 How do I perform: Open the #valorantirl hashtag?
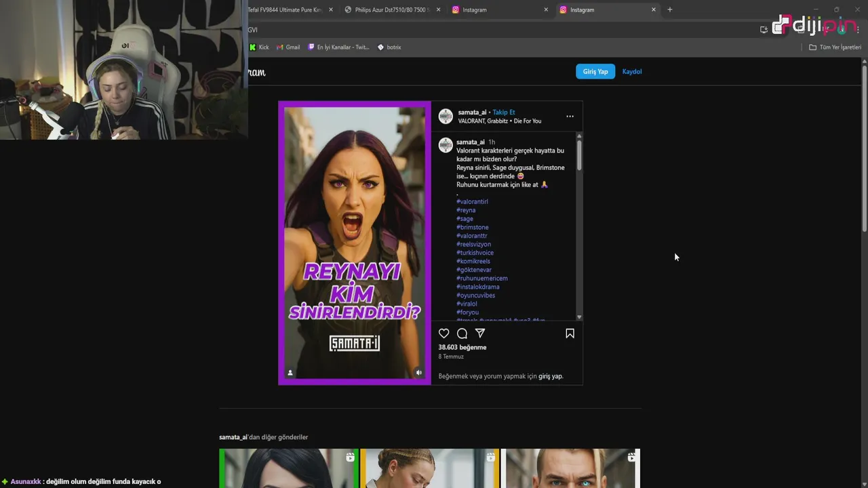click(472, 202)
